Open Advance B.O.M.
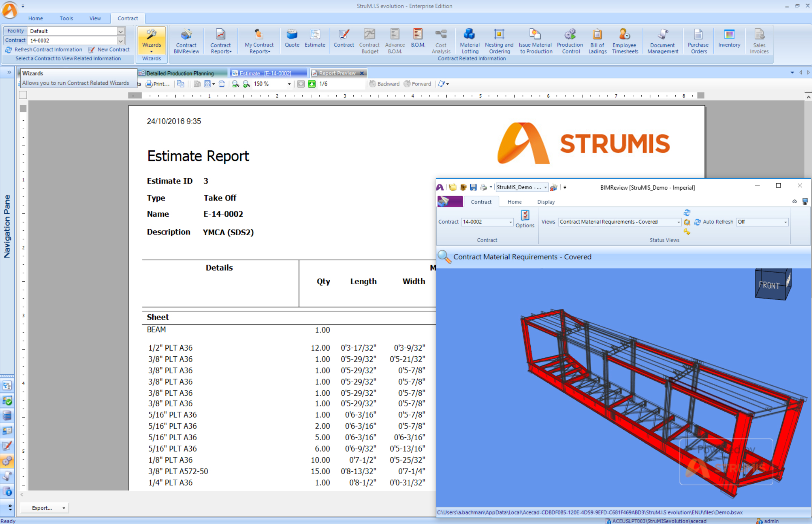The image size is (812, 524). [395, 41]
